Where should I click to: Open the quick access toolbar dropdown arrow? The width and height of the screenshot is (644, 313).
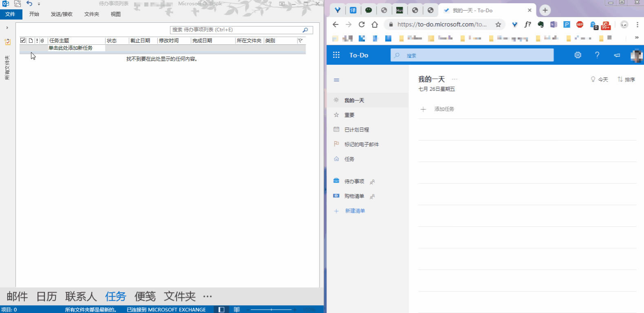point(39,4)
